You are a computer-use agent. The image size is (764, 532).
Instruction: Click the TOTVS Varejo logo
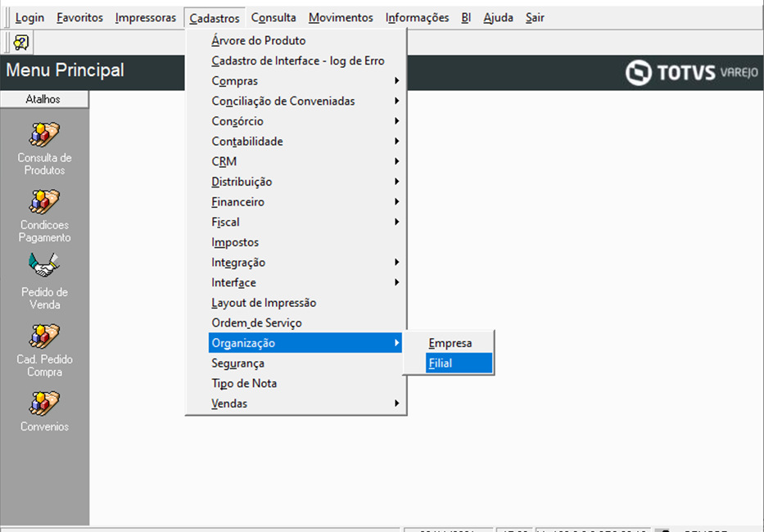[x=691, y=73]
